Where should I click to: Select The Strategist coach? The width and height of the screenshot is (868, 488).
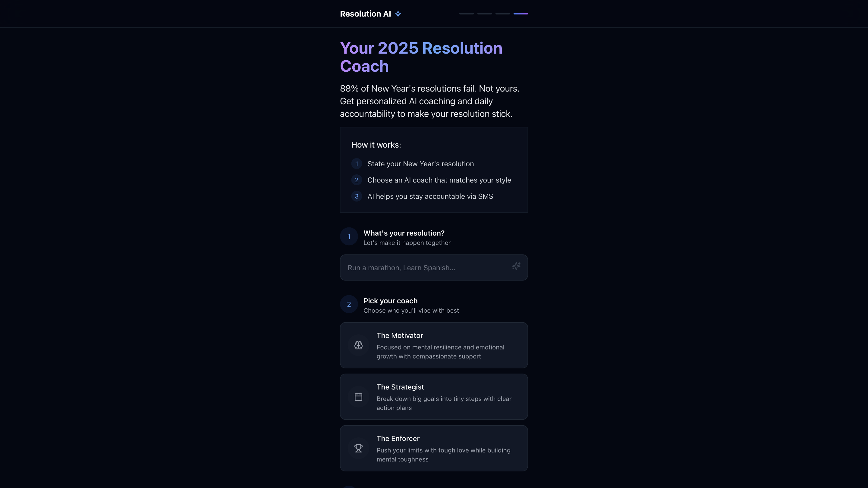pos(434,397)
